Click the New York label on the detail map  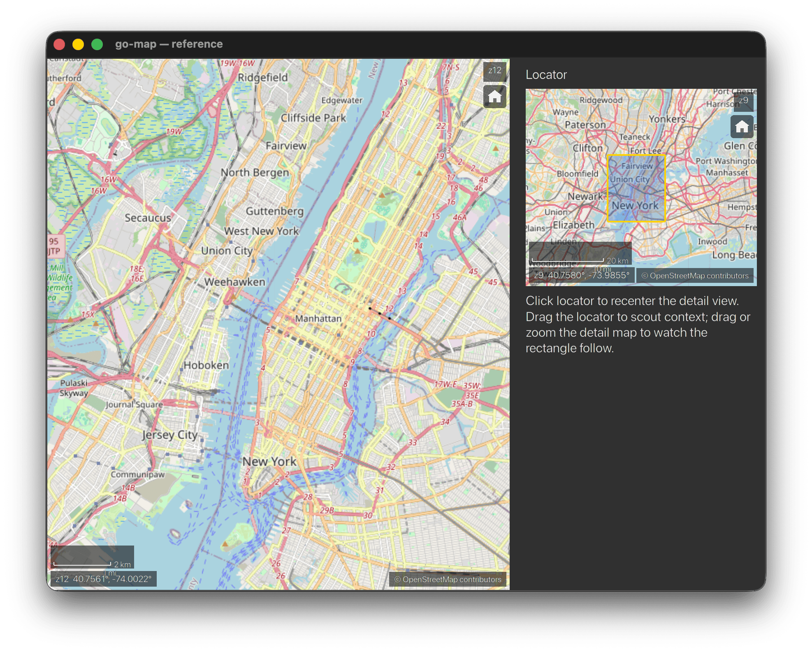[269, 462]
